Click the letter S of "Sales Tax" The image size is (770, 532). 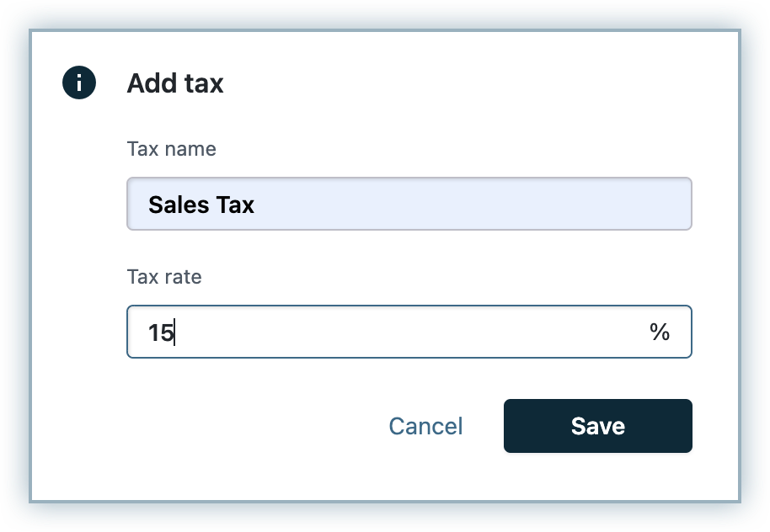tap(155, 205)
